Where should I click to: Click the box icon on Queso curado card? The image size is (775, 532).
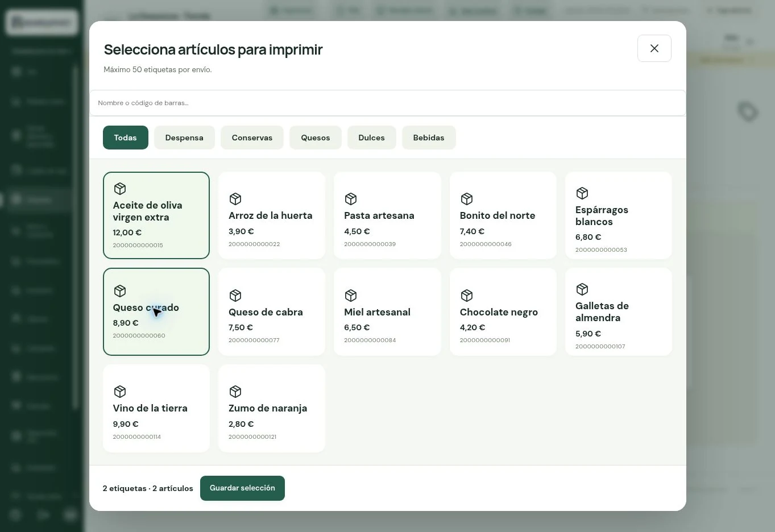tap(120, 291)
